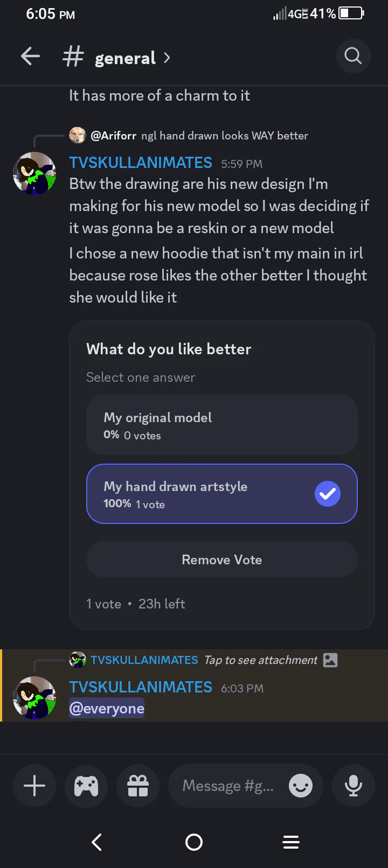The image size is (388, 868).
Task: Open the gift icon
Action: 138,786
